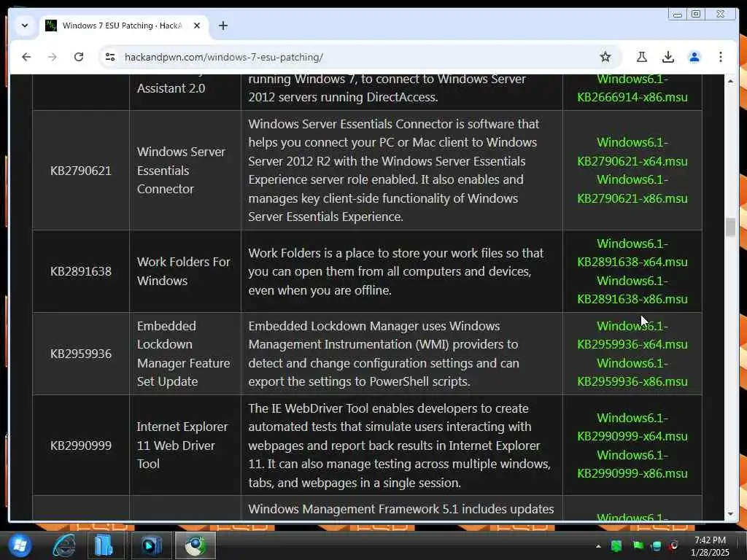Click the KB2959936 table cell
Image resolution: width=747 pixels, height=560 pixels.
pyautogui.click(x=80, y=354)
